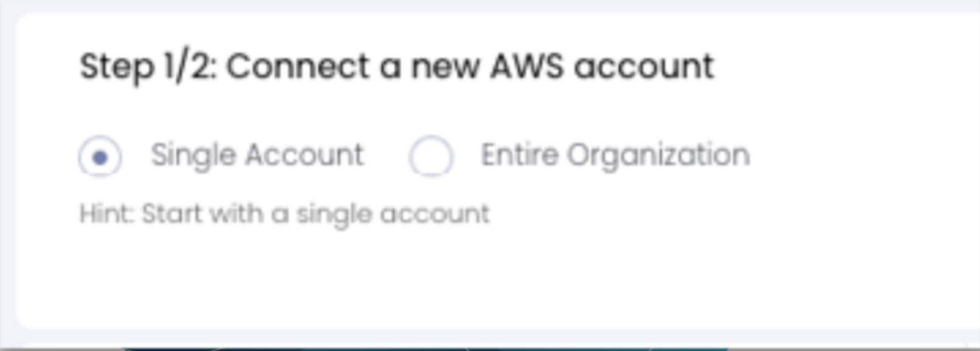Click the "Single Account" label text

(257, 155)
